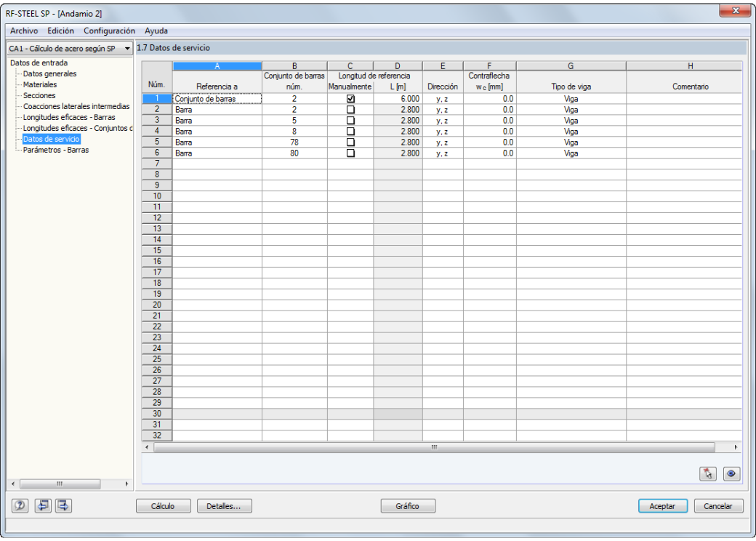Open the help icon button
Image resolution: width=756 pixels, height=541 pixels.
tap(20, 505)
